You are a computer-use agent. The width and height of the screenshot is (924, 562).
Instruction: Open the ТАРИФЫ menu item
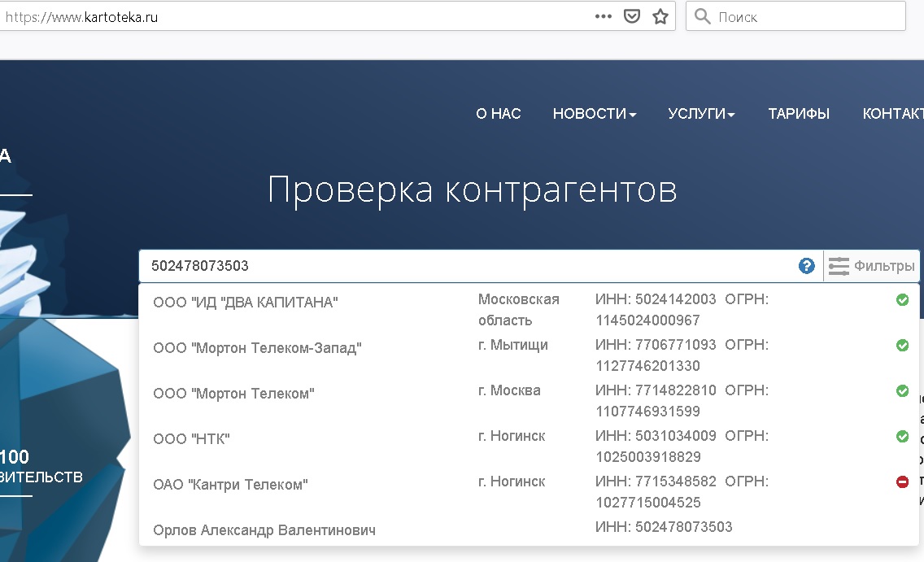click(x=799, y=114)
